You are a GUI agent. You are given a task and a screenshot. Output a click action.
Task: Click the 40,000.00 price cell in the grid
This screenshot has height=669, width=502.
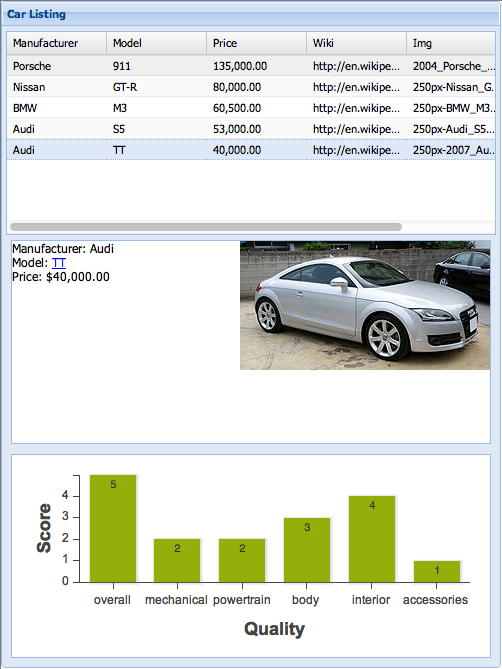[256, 150]
